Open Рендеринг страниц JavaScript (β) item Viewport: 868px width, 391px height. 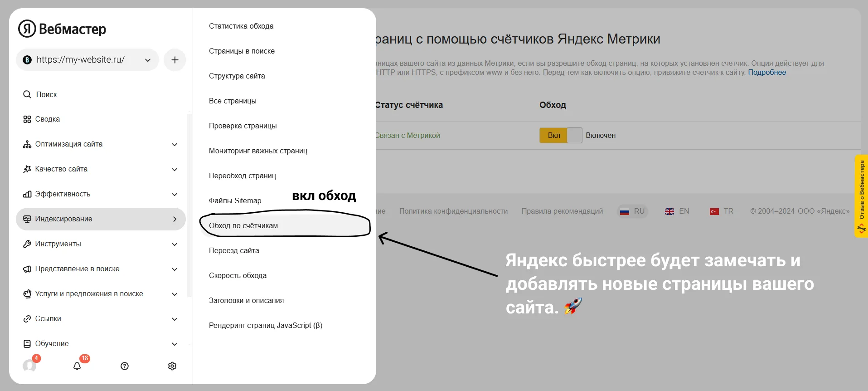266,326
